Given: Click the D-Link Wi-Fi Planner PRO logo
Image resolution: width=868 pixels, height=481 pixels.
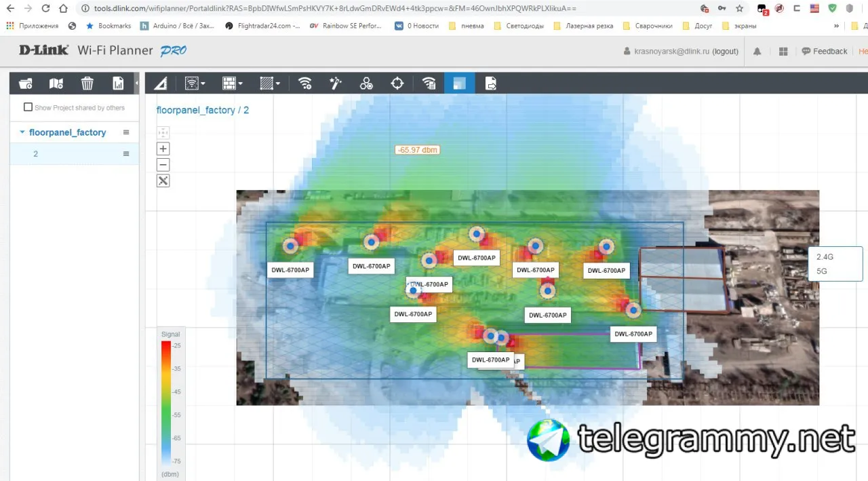Looking at the screenshot, I should tap(102, 51).
